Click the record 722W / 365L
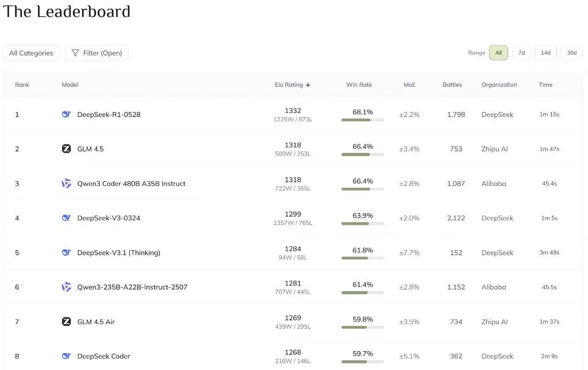Image resolution: width=588 pixels, height=370 pixels. pos(293,188)
